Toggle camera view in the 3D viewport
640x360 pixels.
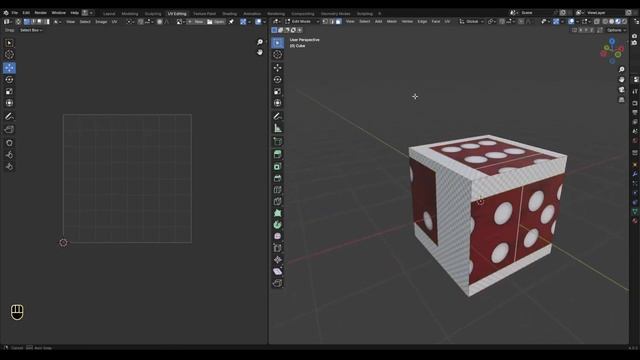click(622, 90)
